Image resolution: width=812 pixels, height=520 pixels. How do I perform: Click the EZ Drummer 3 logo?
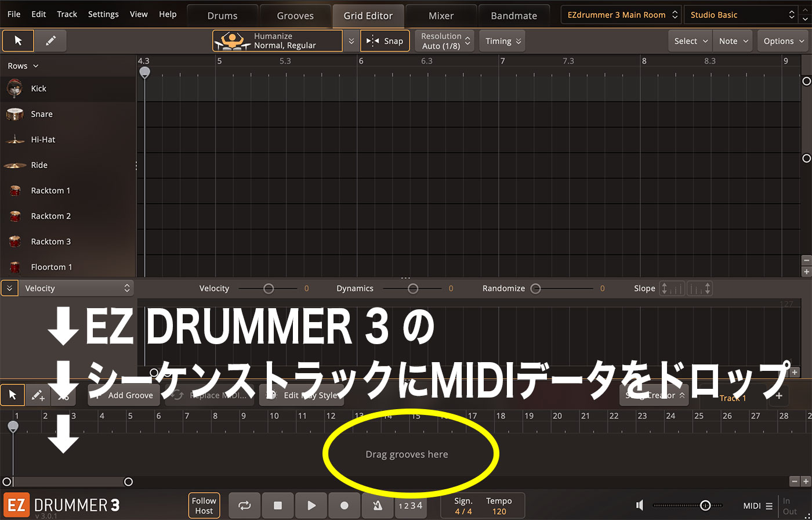[61, 505]
